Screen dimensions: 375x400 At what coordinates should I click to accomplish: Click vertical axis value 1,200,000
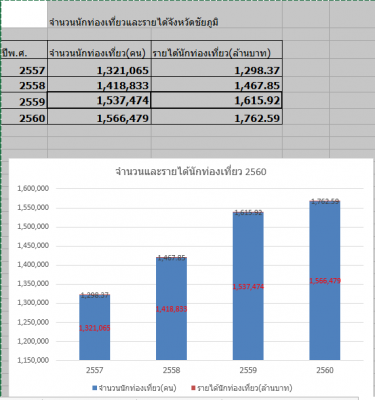click(x=33, y=341)
